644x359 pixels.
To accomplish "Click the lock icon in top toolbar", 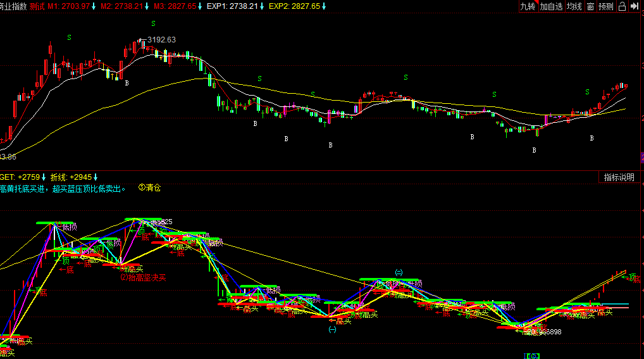I will pos(622,6).
